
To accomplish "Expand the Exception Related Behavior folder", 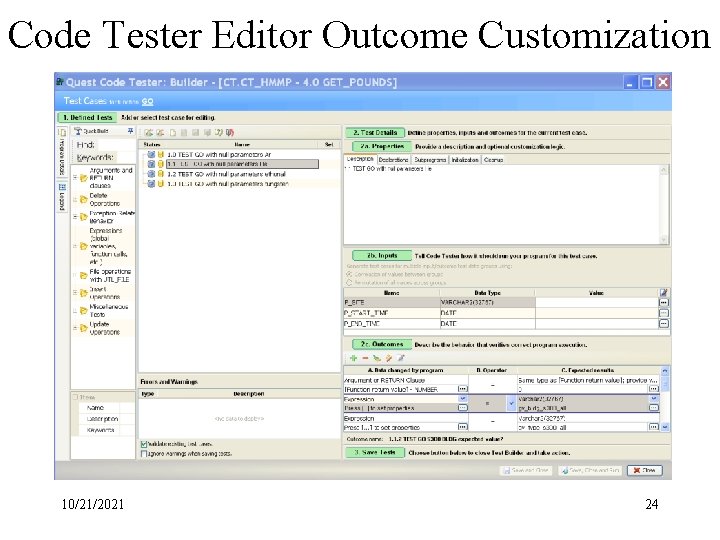I will click(x=75, y=217).
